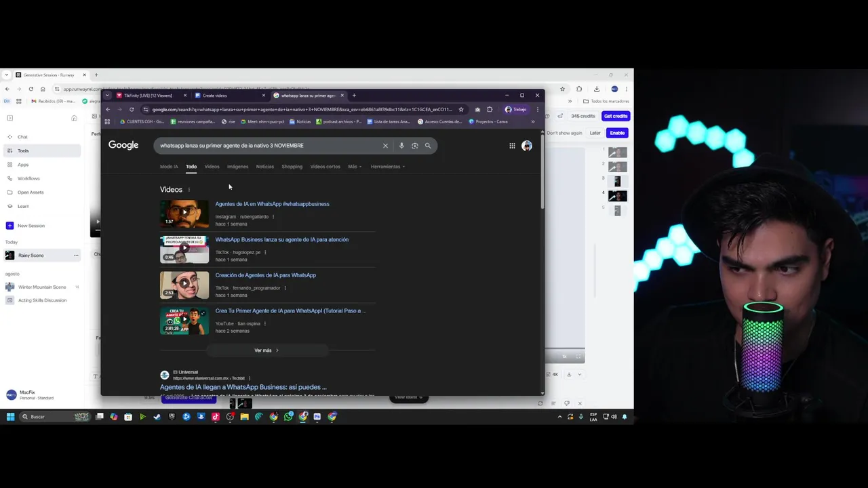
Task: Select the Shopping search tab
Action: tap(292, 167)
